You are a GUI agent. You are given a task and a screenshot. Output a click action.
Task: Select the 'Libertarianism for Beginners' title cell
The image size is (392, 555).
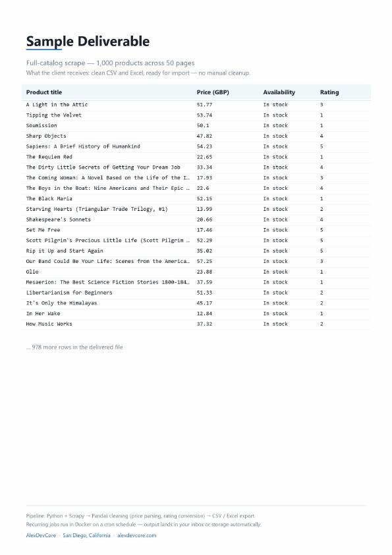tap(69, 293)
